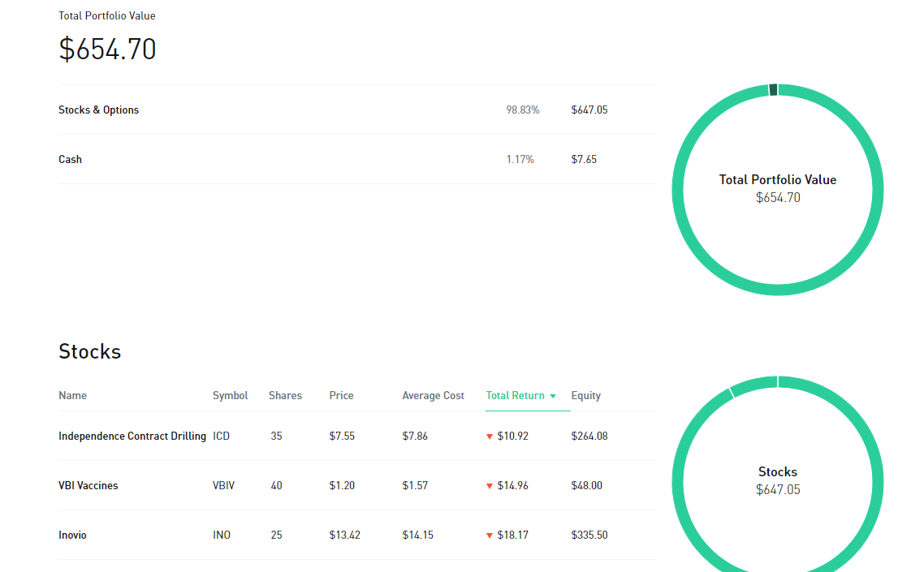Open the Inovio stock row

point(357,535)
